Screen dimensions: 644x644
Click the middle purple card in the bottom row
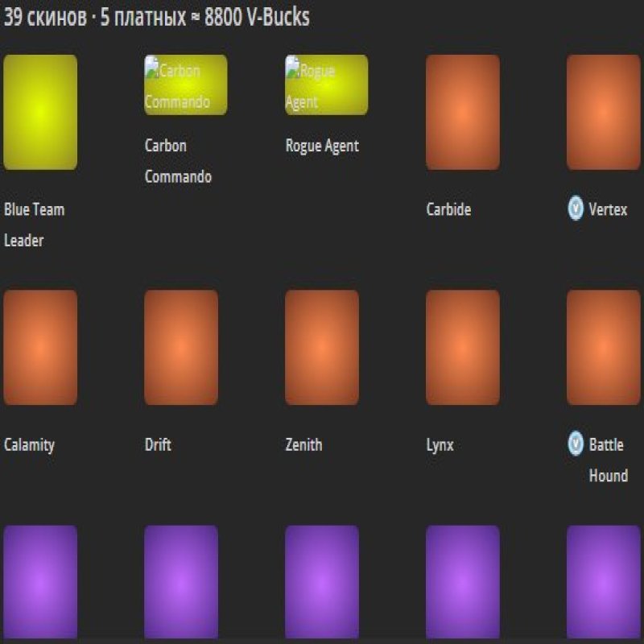tap(322, 584)
